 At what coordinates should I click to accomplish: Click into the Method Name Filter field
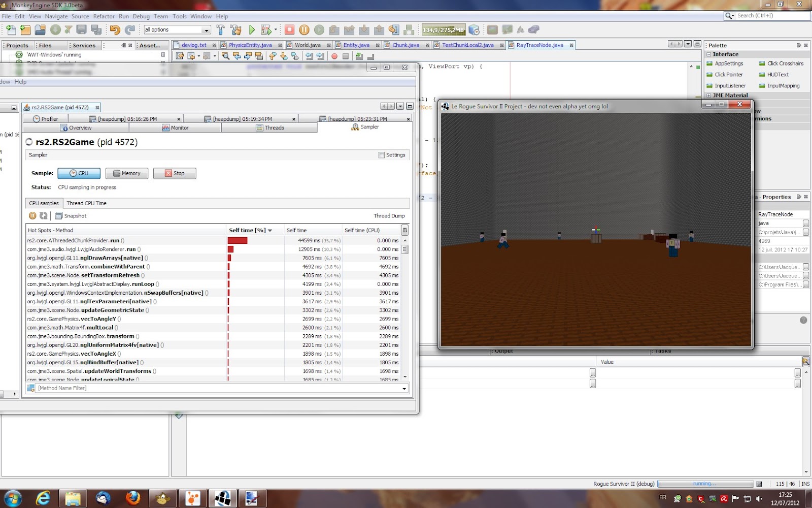pos(218,388)
